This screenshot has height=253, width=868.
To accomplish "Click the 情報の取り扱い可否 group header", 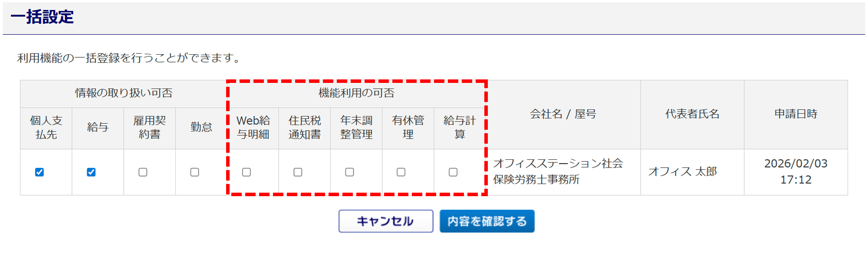I will tap(124, 93).
